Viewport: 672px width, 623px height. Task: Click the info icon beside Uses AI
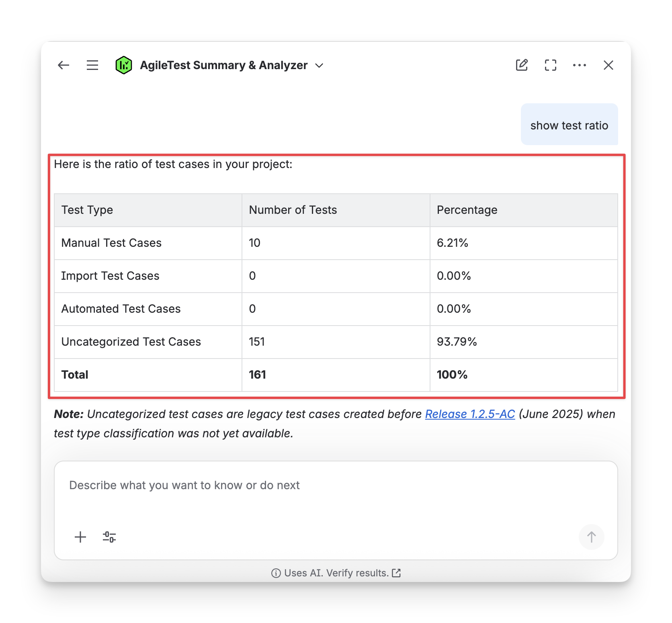point(276,573)
